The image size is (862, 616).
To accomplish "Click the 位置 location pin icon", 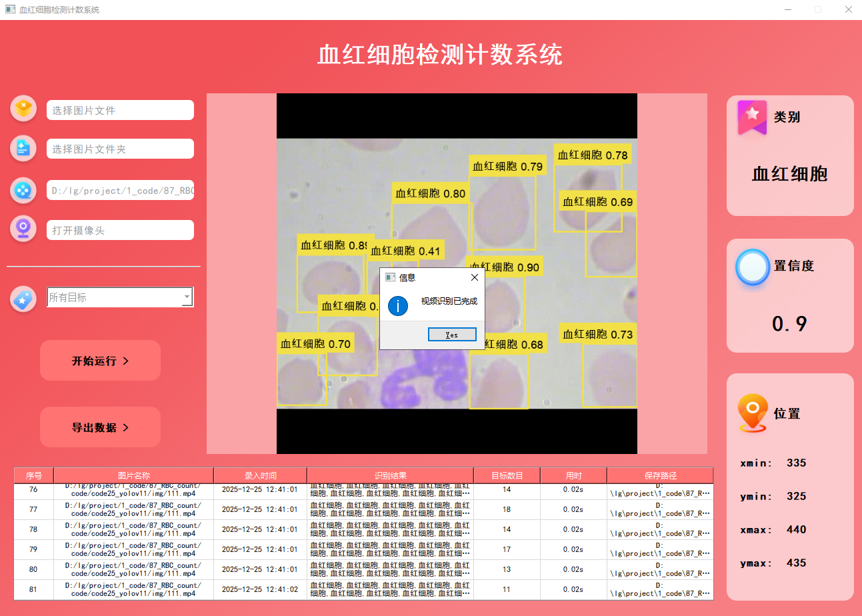I will click(753, 413).
